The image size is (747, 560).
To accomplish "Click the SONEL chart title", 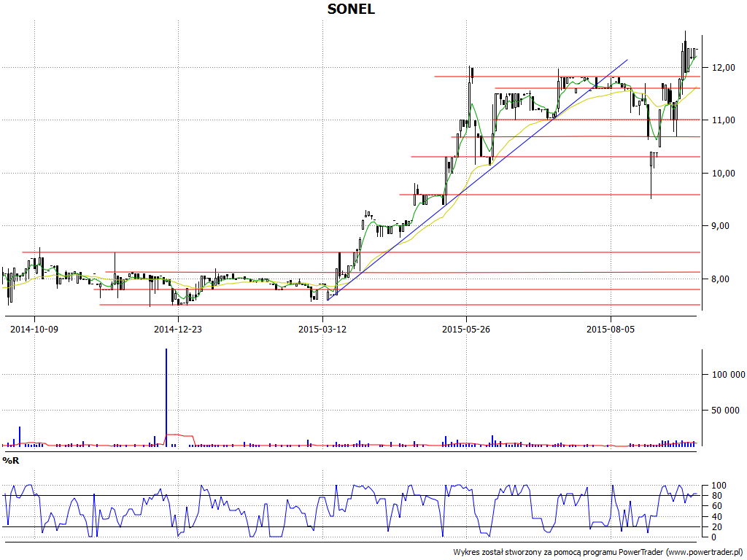I will [x=351, y=9].
